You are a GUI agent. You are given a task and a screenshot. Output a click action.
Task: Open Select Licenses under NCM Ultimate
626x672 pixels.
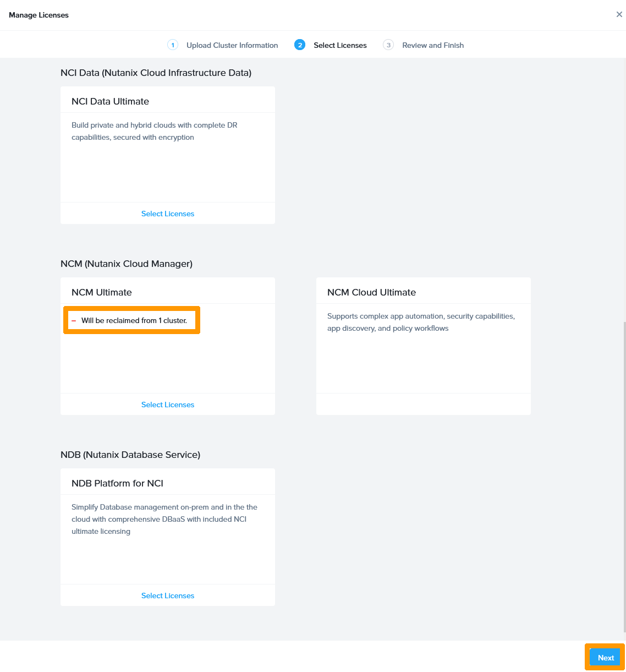tap(167, 405)
